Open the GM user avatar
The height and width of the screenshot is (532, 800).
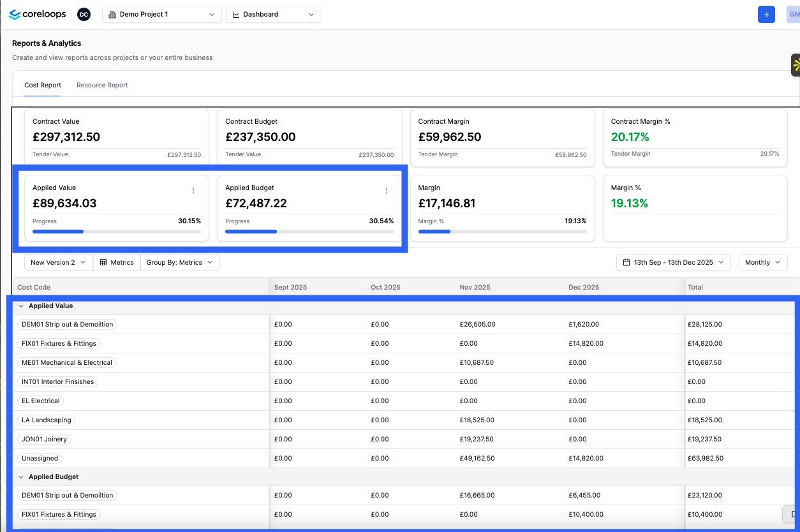794,14
